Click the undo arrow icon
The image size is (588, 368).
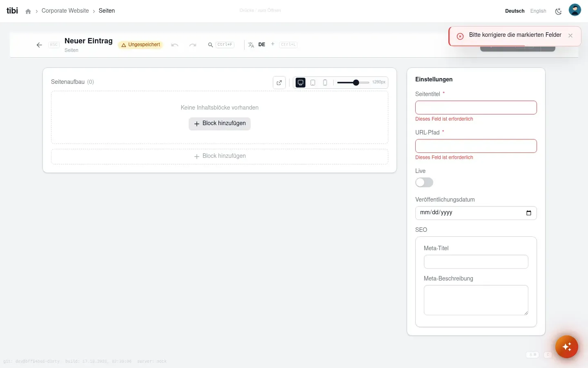175,45
